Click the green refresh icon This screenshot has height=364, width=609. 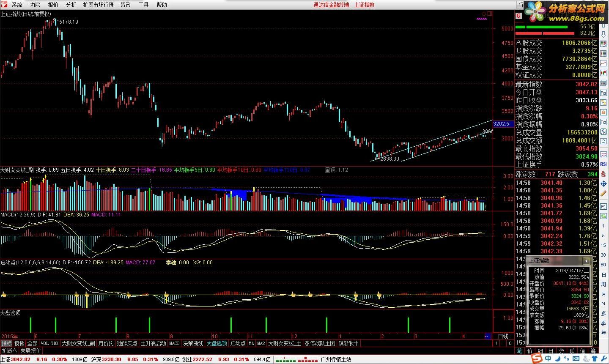[x=604, y=216]
